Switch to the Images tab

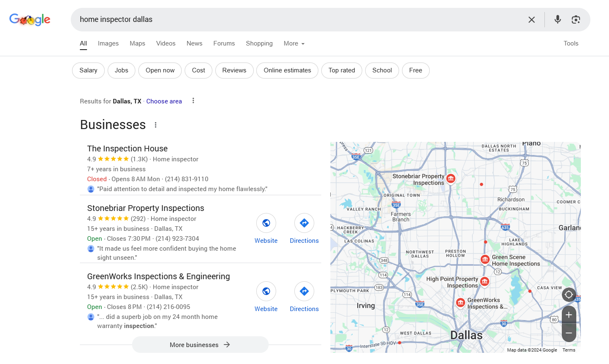tap(108, 43)
